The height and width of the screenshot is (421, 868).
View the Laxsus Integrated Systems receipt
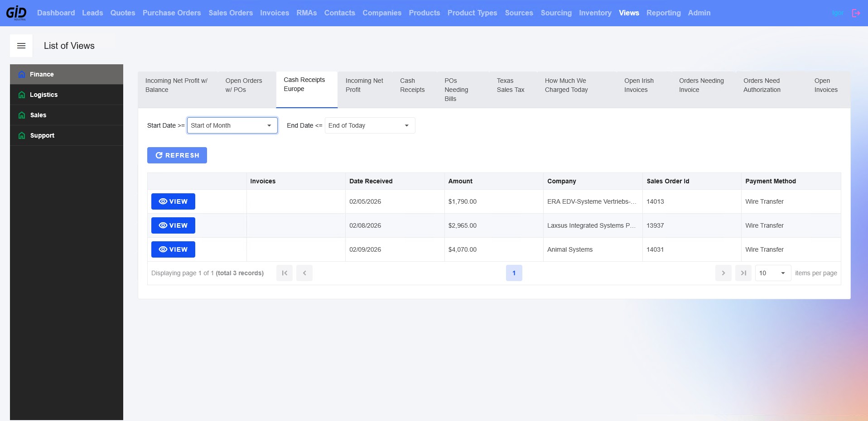pos(173,225)
